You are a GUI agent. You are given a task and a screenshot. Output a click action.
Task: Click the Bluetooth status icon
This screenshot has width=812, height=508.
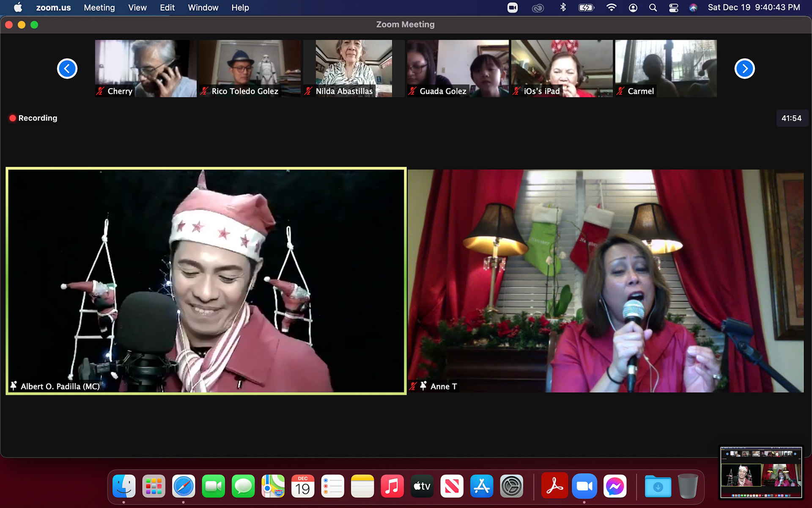coord(562,8)
